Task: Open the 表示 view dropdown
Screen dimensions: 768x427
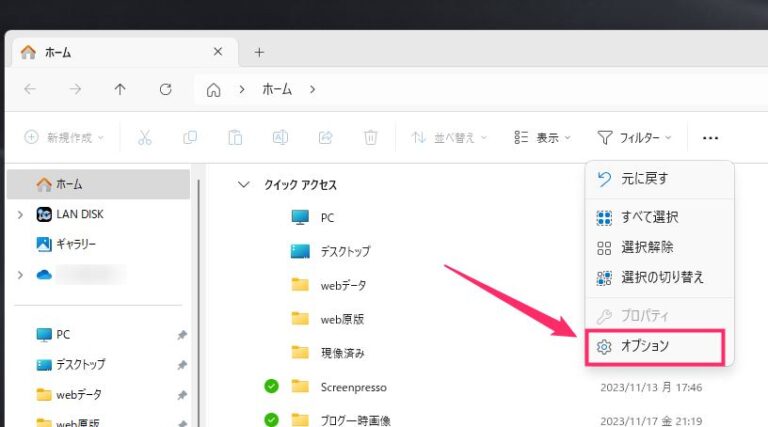Action: point(542,138)
